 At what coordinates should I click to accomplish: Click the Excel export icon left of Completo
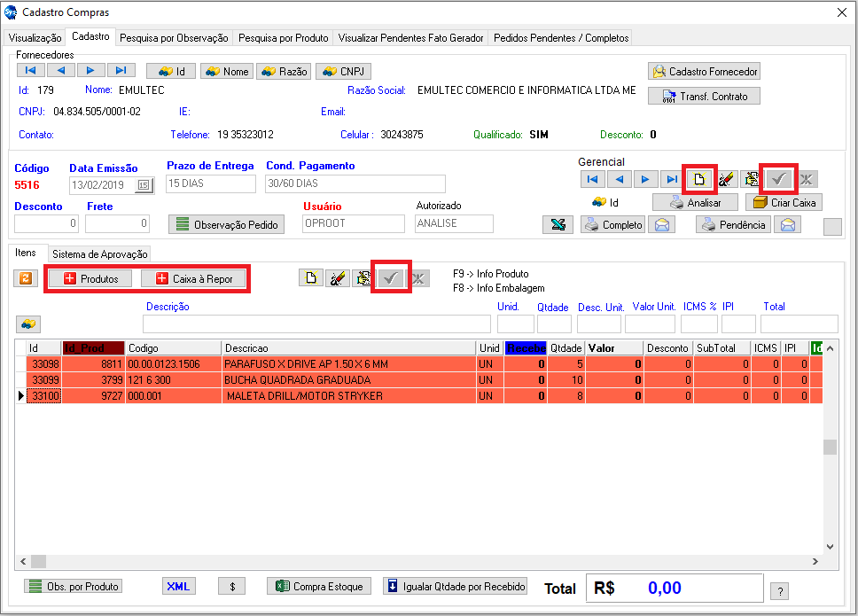point(558,225)
